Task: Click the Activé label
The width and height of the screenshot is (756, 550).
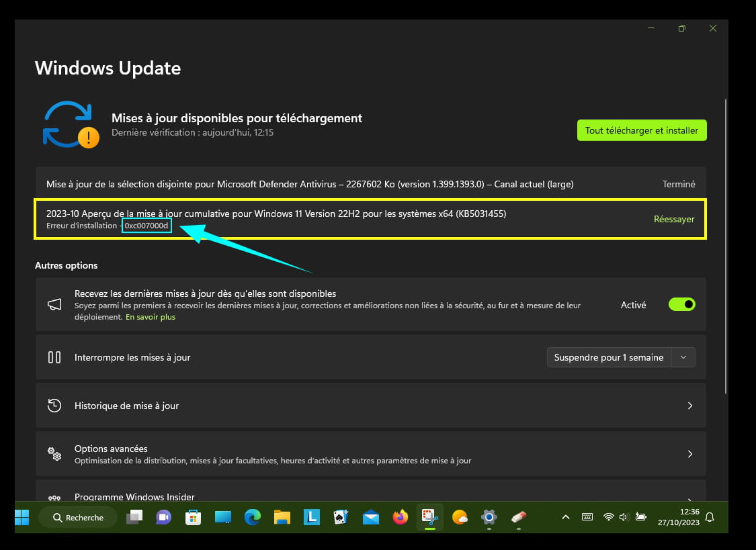Action: (633, 305)
